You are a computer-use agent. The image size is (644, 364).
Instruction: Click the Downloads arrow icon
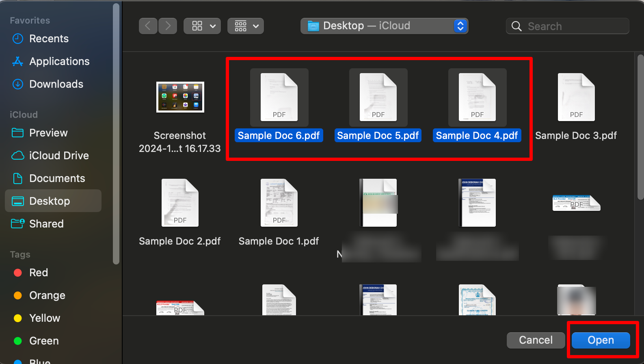click(x=18, y=84)
